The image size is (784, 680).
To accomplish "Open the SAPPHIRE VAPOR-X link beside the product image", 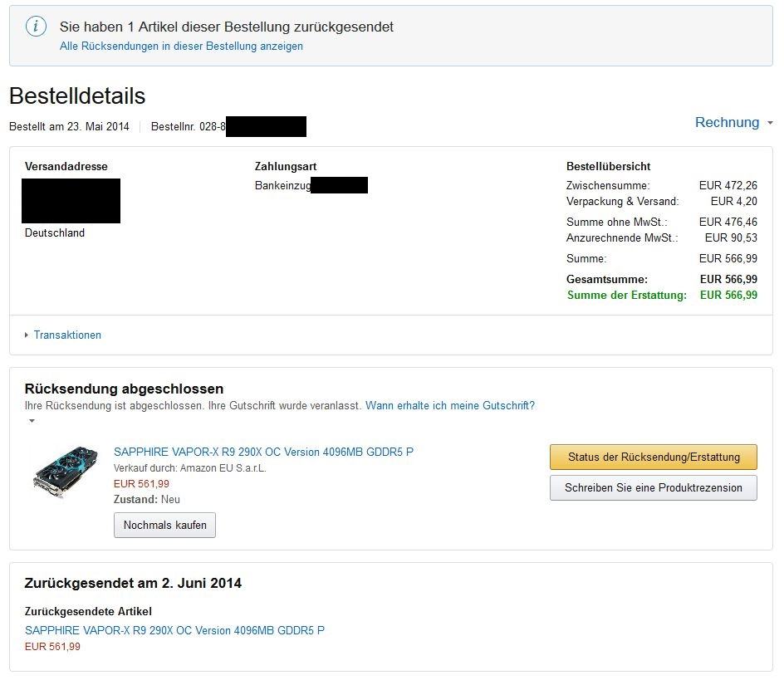I will point(263,452).
